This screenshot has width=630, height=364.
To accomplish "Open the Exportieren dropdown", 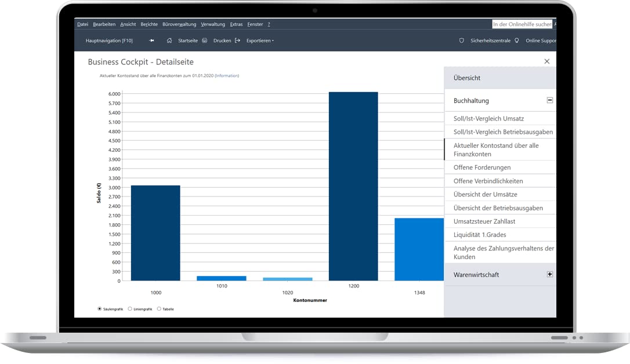I will click(x=260, y=41).
